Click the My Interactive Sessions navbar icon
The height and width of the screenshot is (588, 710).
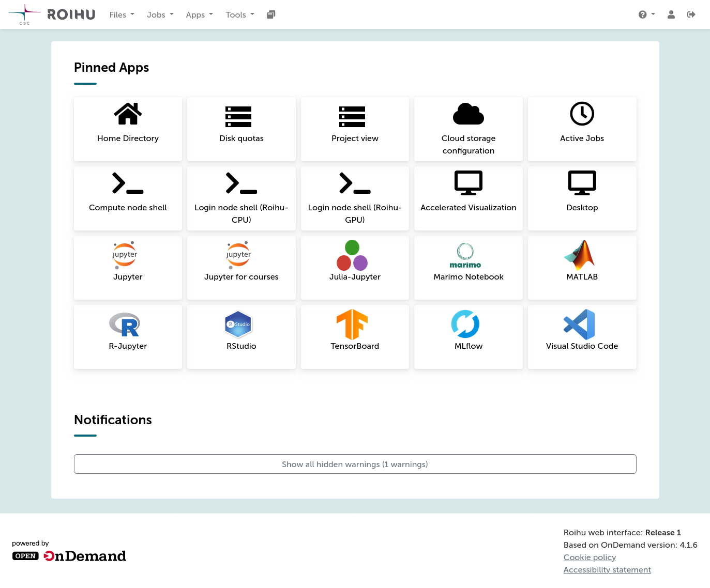tap(271, 14)
